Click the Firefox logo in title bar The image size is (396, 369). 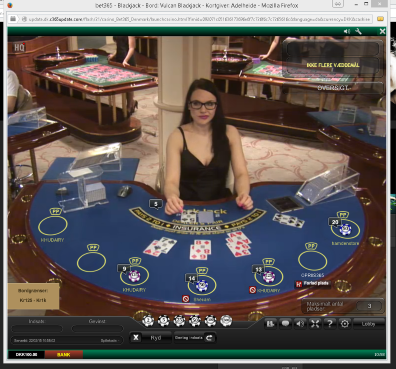click(10, 5)
